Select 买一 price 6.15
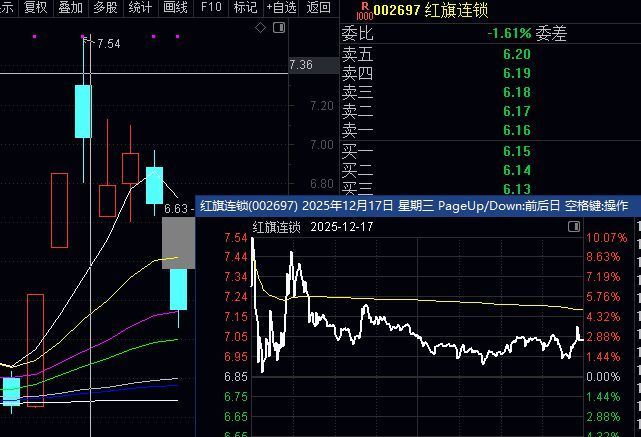The width and height of the screenshot is (641, 437). (x=517, y=151)
